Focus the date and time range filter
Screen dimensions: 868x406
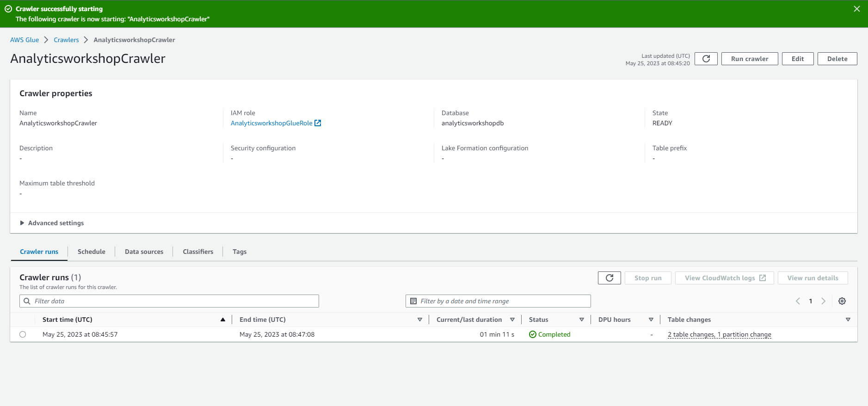pos(498,301)
